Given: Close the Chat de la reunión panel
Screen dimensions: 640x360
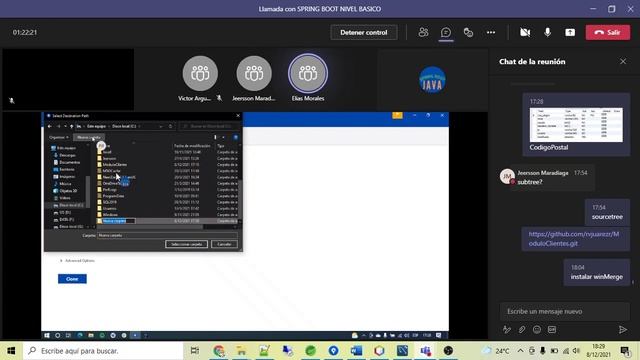Looking at the screenshot, I should click(623, 61).
